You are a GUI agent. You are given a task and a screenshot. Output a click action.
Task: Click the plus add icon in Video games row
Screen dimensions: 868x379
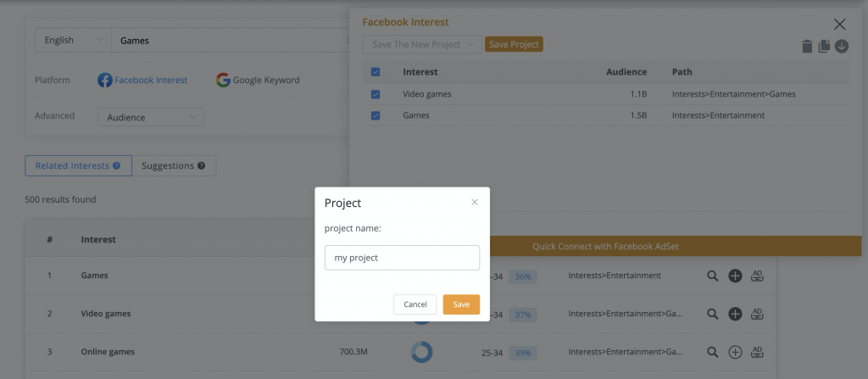(735, 314)
